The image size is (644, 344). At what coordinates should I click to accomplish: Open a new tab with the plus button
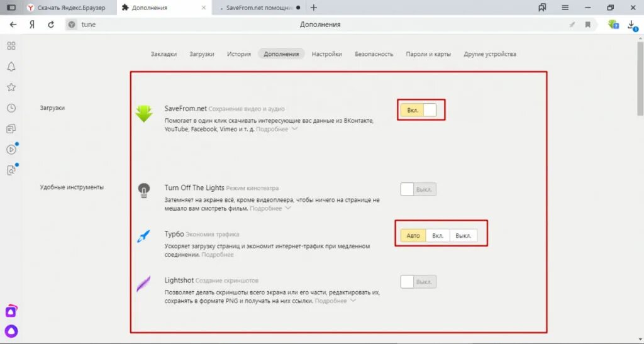(314, 8)
